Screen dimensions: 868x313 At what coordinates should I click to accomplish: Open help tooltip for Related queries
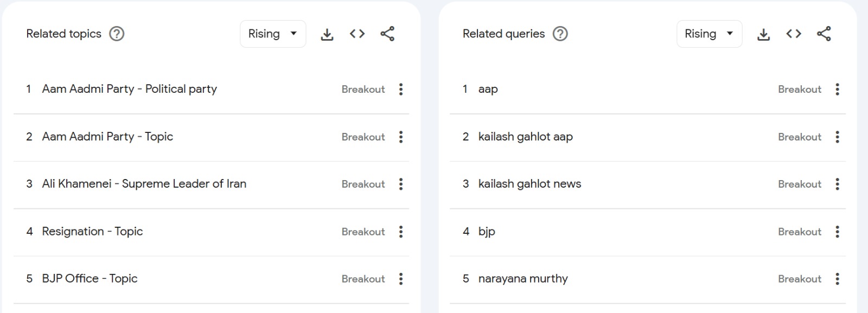click(x=560, y=34)
